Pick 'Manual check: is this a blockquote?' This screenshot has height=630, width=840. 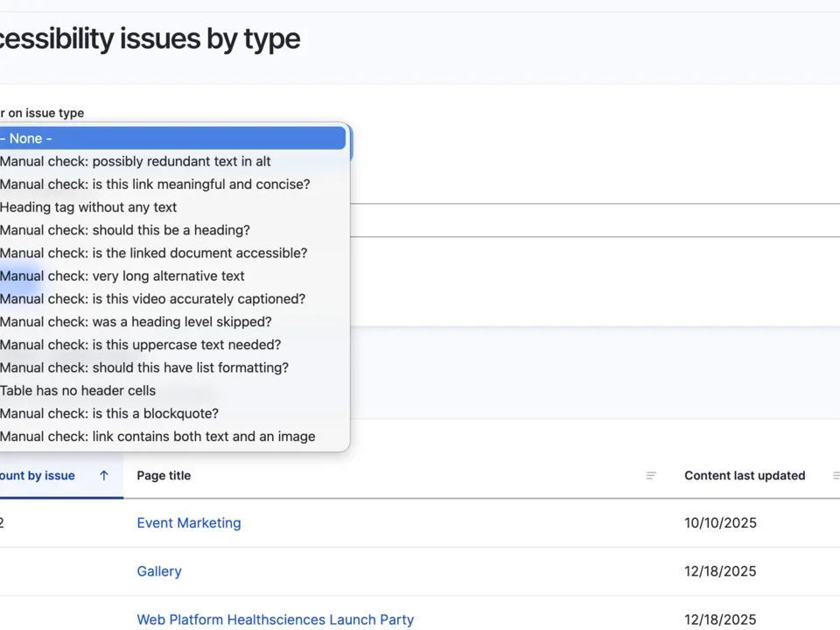[x=109, y=413]
